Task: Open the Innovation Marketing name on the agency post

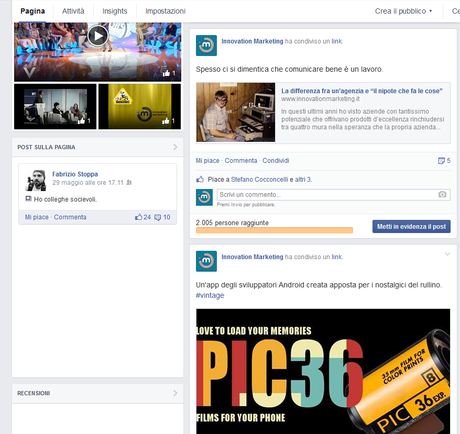Action: pos(252,41)
